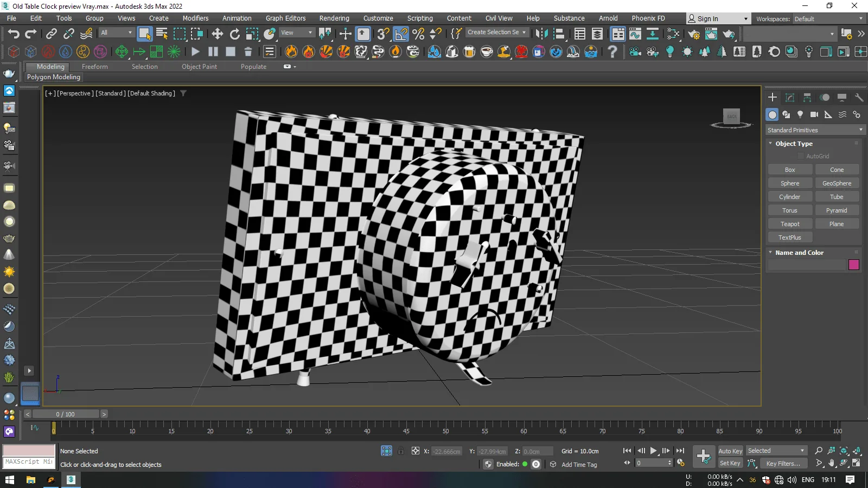This screenshot has height=488, width=868.
Task: Click the pink object color swatch
Action: coord(853,265)
